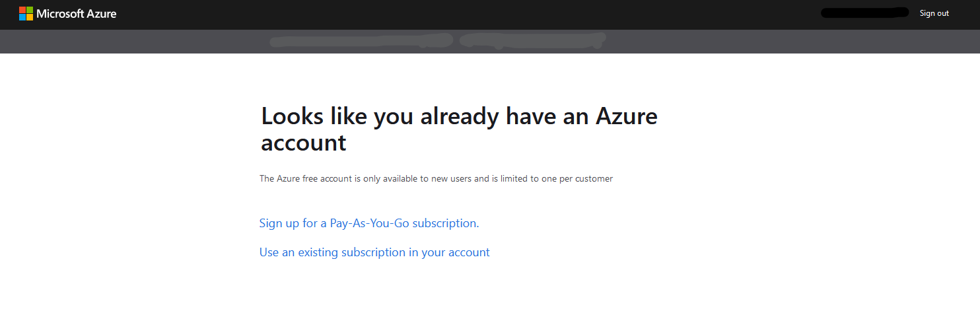Open the Pay-As-You-Go subscription sign-up link
980x319 pixels.
point(369,223)
